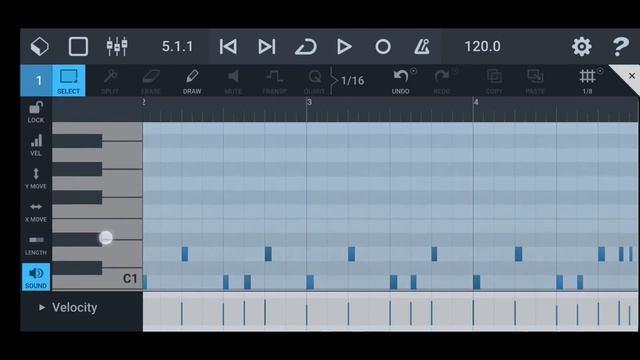Open the 1/8 grid setting

[587, 82]
